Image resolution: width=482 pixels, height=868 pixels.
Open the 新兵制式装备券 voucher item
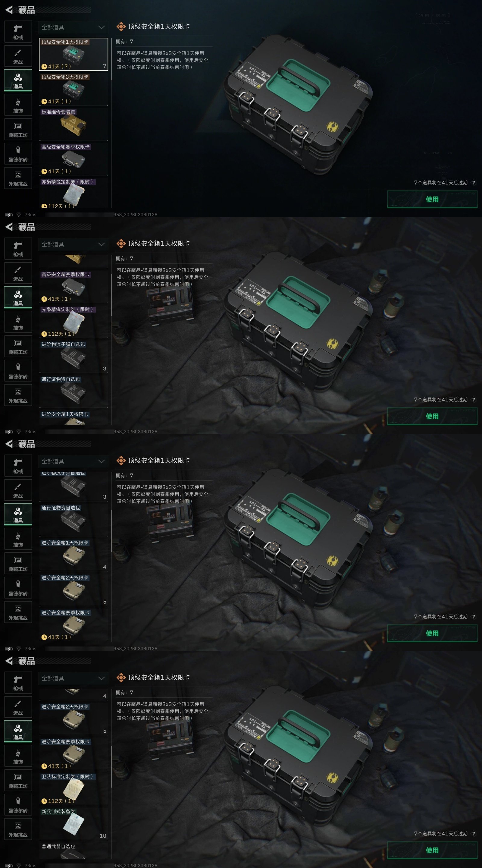point(74,823)
